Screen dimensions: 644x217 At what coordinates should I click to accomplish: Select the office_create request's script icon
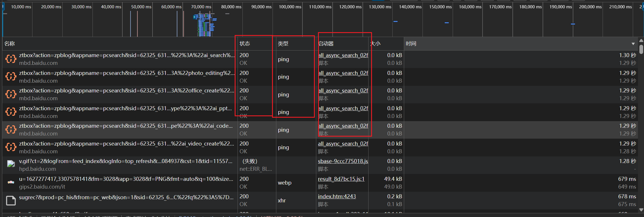click(11, 94)
